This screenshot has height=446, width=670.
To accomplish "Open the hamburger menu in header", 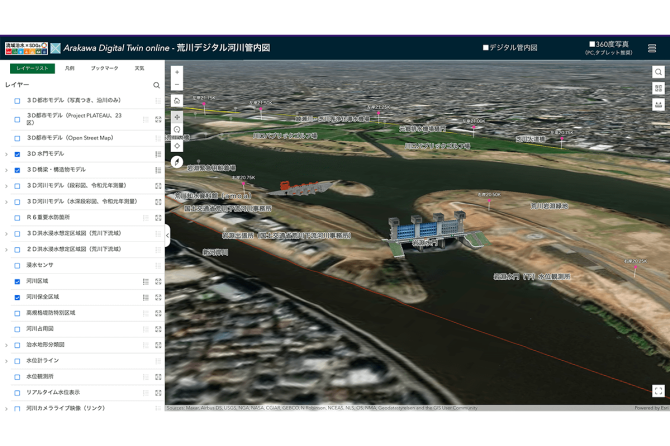I will pos(652,48).
